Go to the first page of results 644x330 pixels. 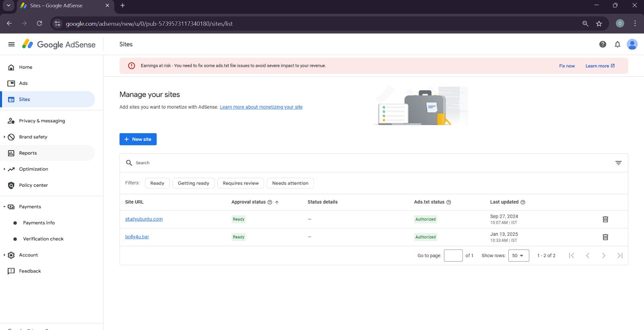[572, 256]
